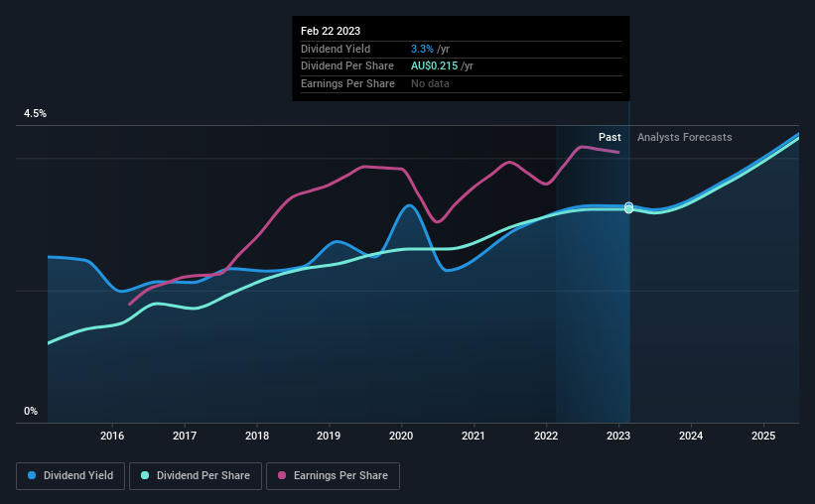The height and width of the screenshot is (504, 815).
Task: Select the 2022 x-axis label
Action: click(546, 436)
